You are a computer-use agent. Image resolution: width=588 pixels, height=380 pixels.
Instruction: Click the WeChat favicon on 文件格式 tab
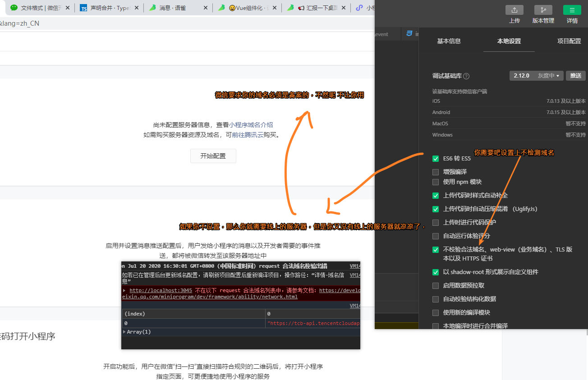click(14, 8)
